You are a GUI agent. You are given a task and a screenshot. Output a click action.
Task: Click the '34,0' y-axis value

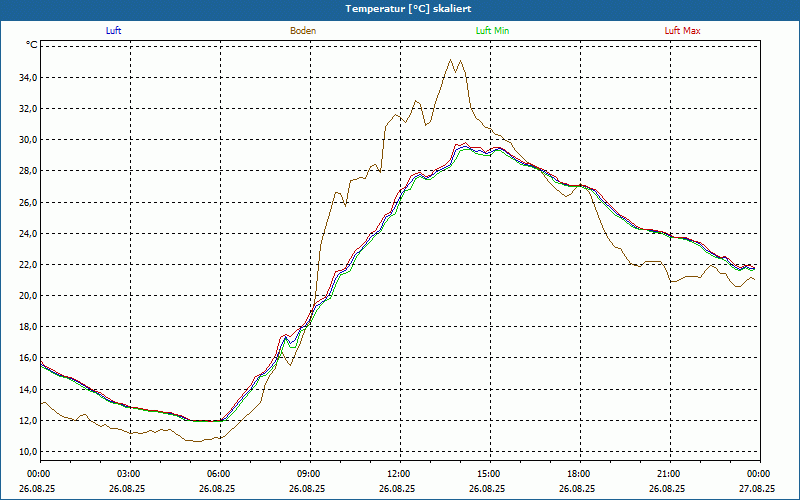point(28,78)
